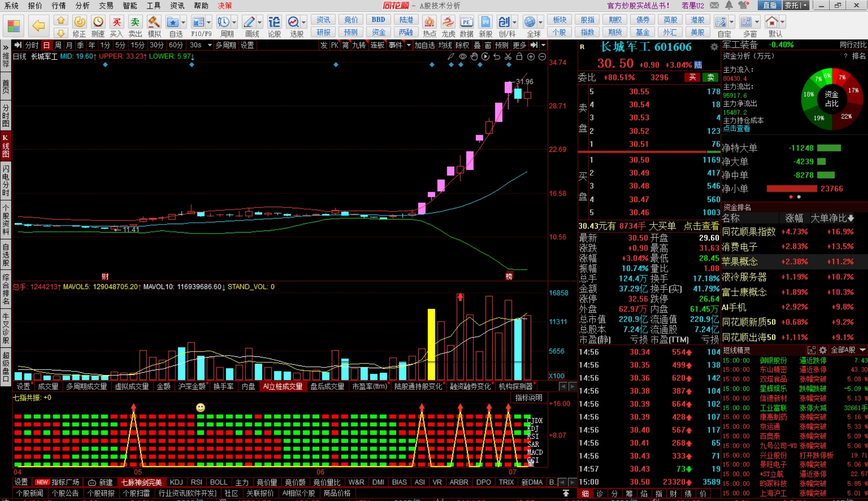This screenshot has width=868, height=501.
Task: Click the 买入 (buy) toolbar icon
Action: coord(116,23)
